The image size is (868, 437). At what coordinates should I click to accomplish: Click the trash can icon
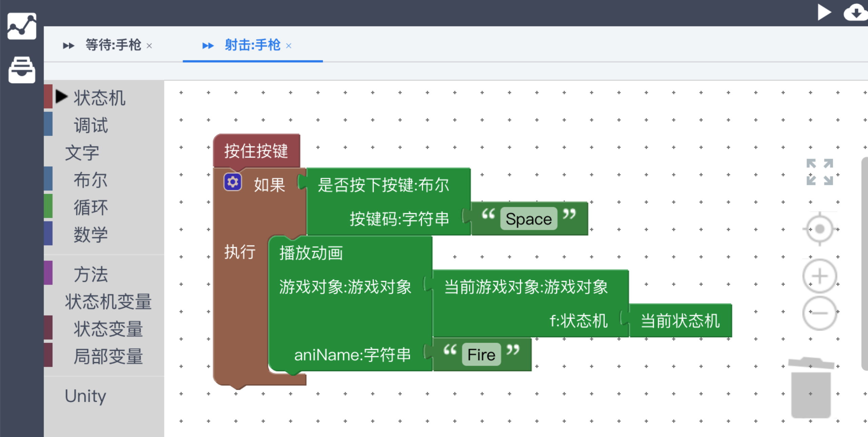click(811, 387)
